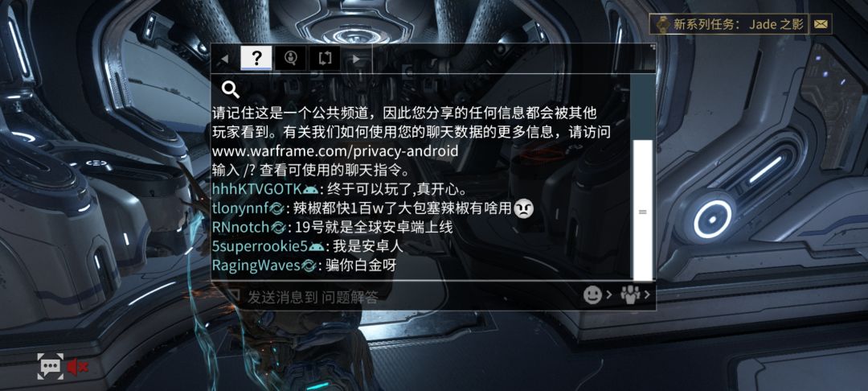
Task: Unmute the red muted speaker icon
Action: (77, 366)
